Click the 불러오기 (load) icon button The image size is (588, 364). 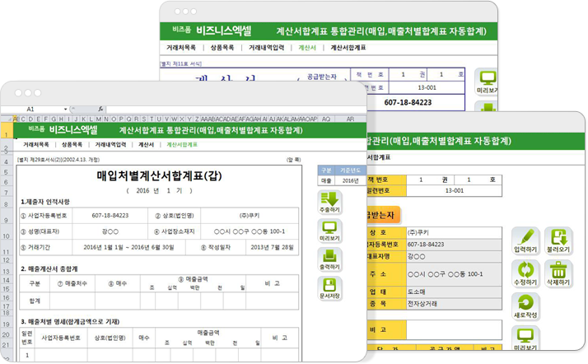click(x=559, y=241)
